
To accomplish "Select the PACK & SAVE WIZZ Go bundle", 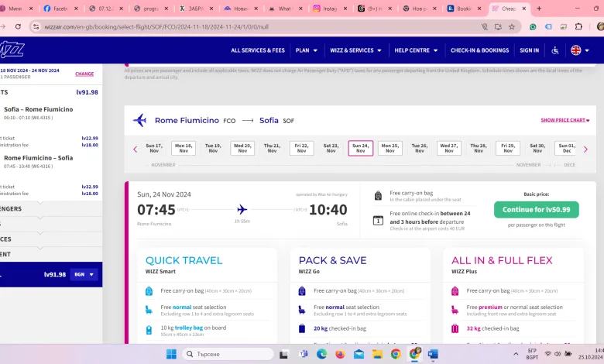I will pyautogui.click(x=360, y=295).
